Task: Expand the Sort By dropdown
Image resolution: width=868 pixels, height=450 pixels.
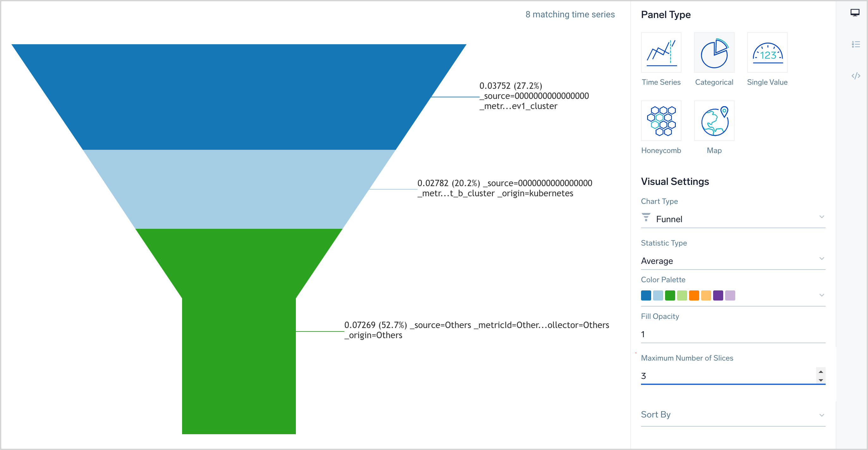Action: tap(821, 414)
